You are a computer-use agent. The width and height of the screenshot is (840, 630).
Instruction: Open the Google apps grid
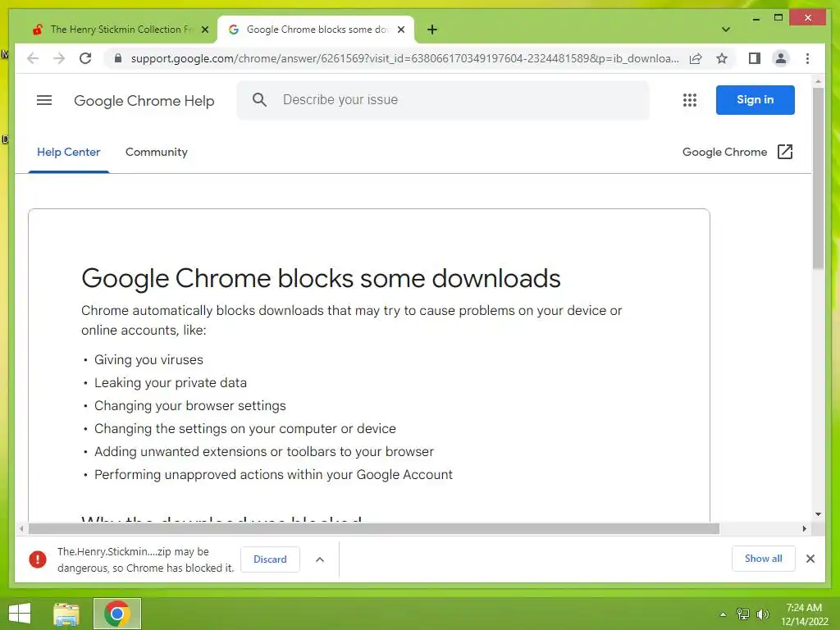click(689, 100)
